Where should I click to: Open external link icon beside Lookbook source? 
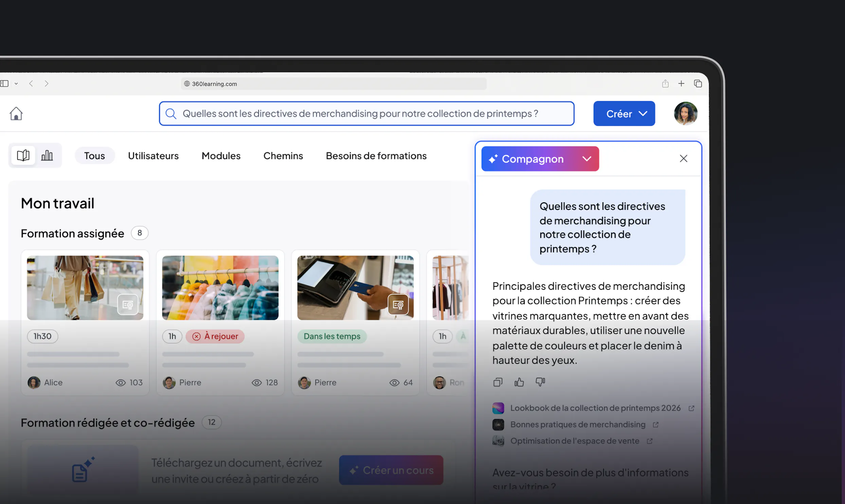tap(691, 408)
